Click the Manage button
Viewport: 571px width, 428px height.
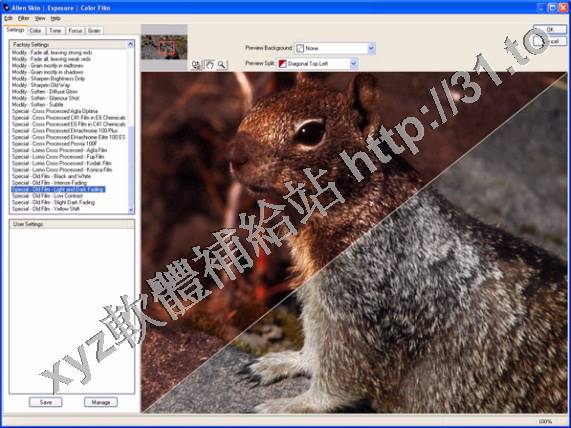(x=101, y=402)
